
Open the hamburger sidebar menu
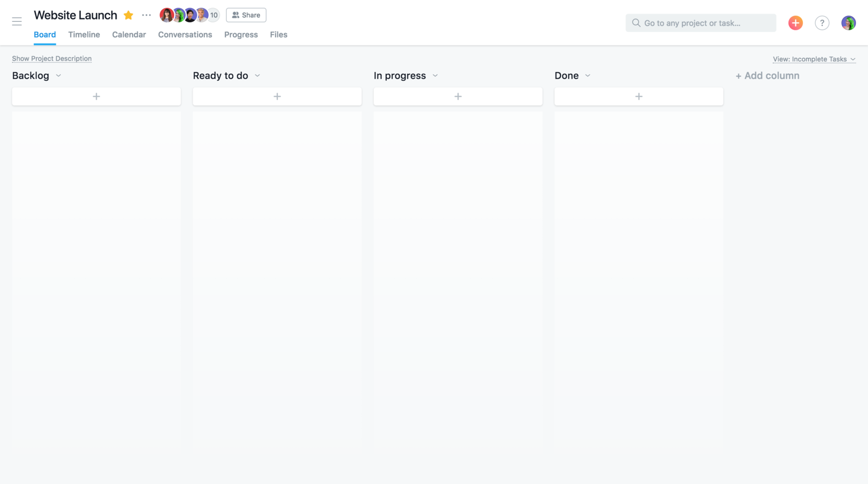tap(17, 22)
